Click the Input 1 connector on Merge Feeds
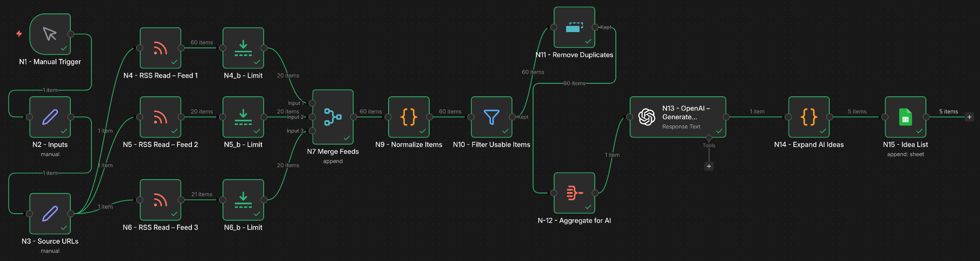The image size is (980, 261). click(312, 103)
